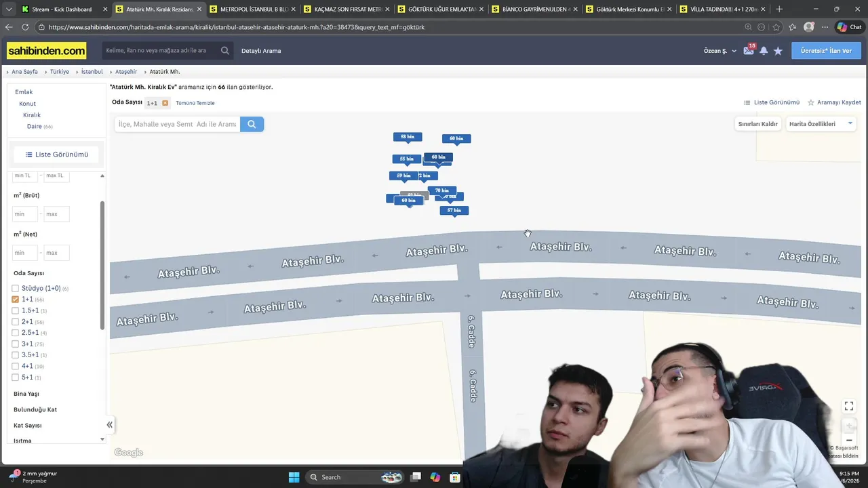The width and height of the screenshot is (868, 488).
Task: Click the magnifier icon in the header search box
Action: [224, 51]
